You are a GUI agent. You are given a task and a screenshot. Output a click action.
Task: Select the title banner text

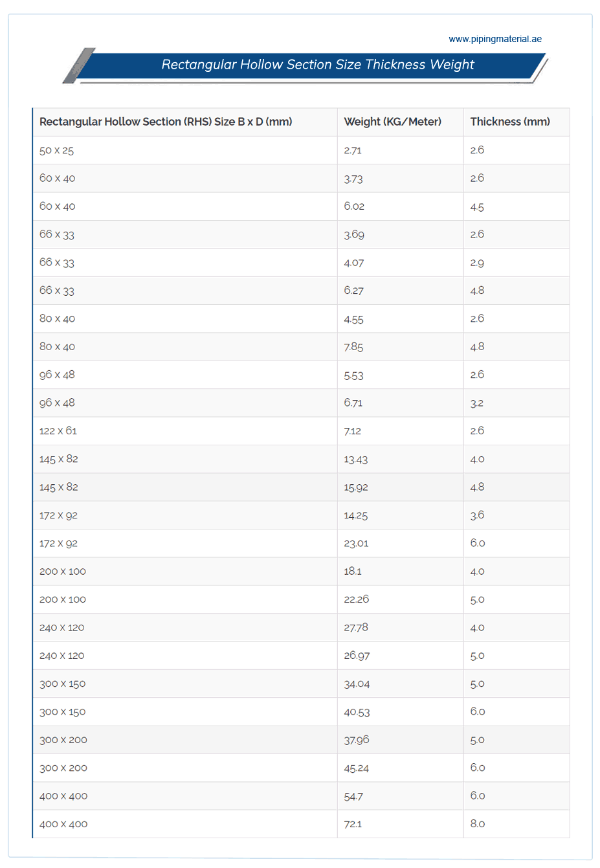click(318, 65)
